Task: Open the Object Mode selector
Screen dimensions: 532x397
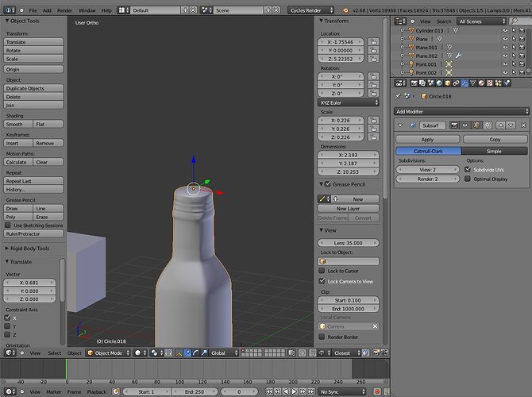Action: pos(108,353)
